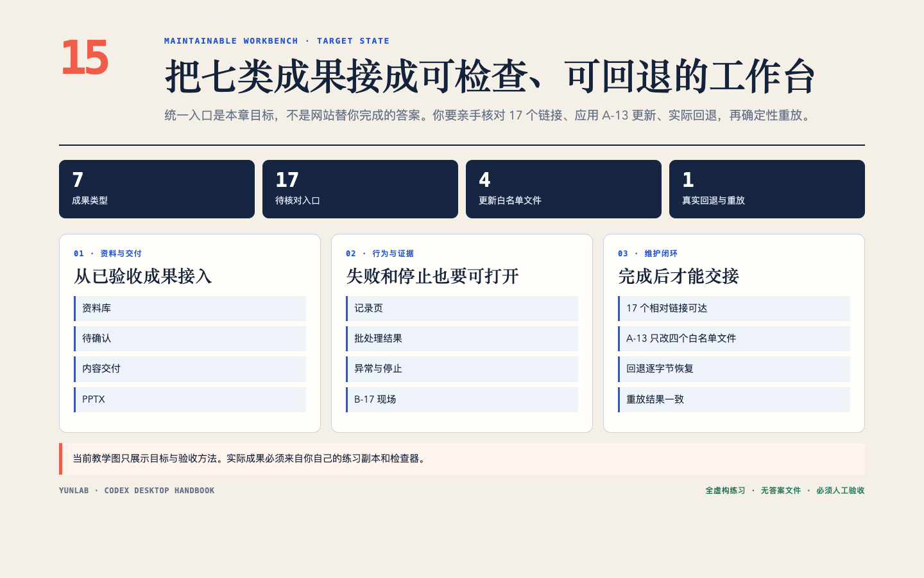The image size is (924, 578).
Task: Select the 批处理结果 list row
Action: click(x=462, y=338)
